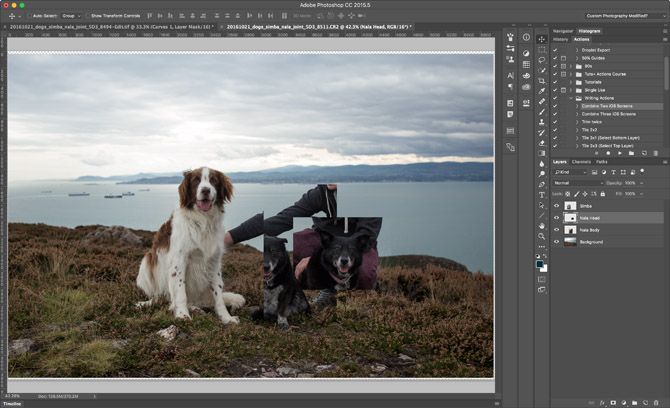Select the Dodge tool

[541, 174]
